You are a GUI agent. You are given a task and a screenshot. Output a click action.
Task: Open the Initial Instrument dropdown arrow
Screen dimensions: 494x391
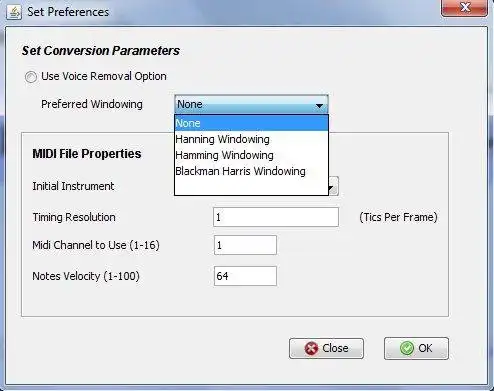click(x=333, y=186)
